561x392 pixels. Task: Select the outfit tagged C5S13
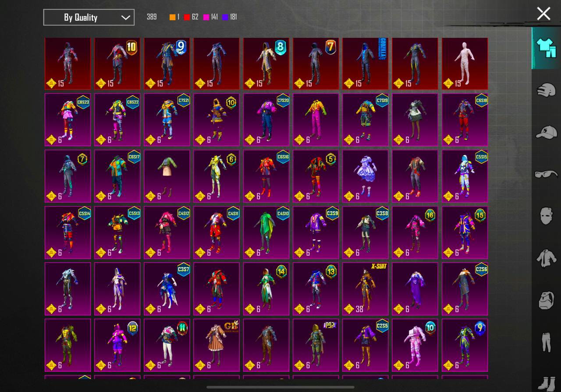click(117, 232)
